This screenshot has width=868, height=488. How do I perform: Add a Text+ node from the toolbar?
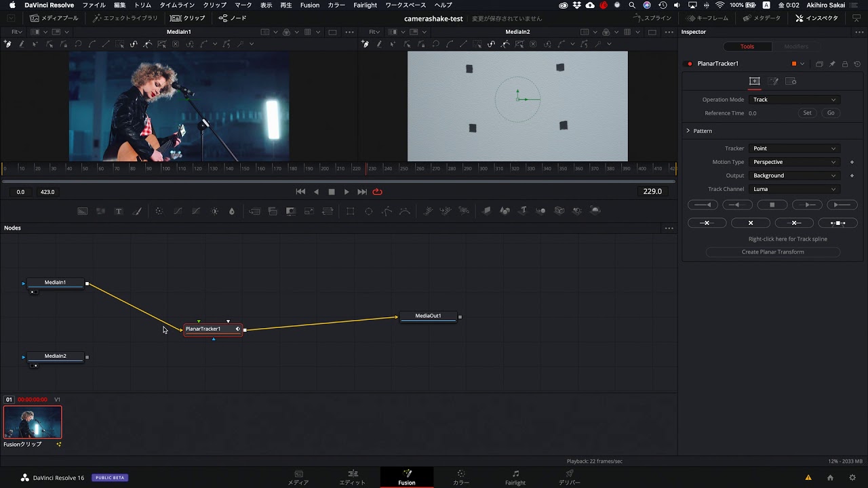pyautogui.click(x=119, y=211)
